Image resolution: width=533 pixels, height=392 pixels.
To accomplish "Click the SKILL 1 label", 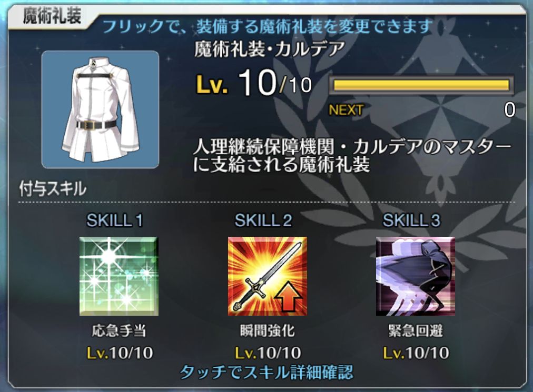I will coord(115,220).
